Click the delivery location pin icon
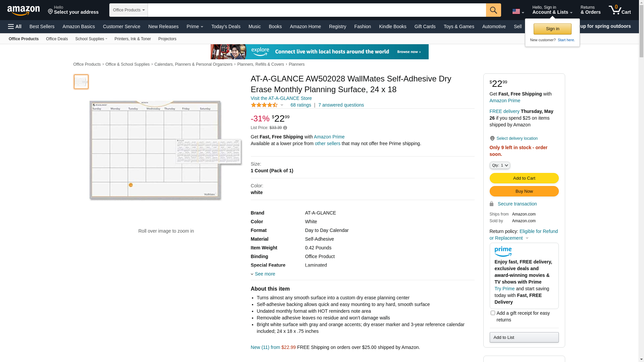Image resolution: width=644 pixels, height=362 pixels. pyautogui.click(x=492, y=138)
